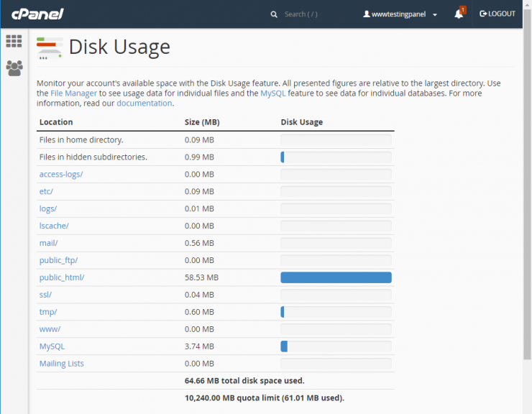The width and height of the screenshot is (532, 414).
Task: Open the home grid icon in sidebar
Action: [x=14, y=42]
